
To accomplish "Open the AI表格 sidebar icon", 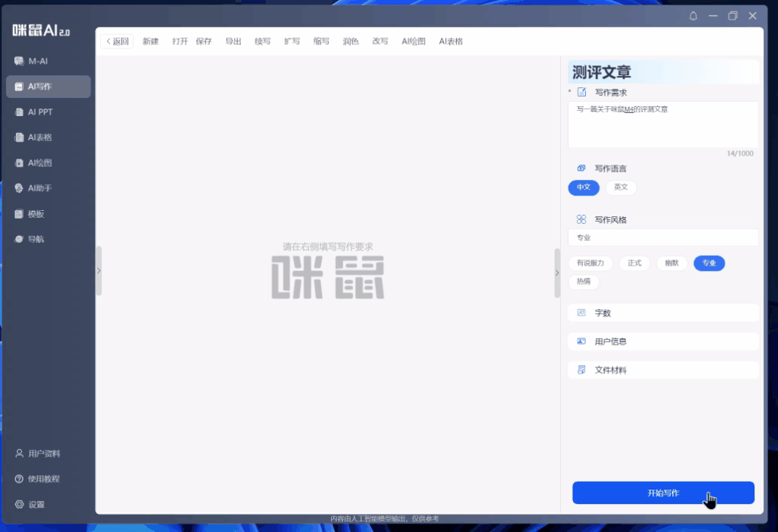I will point(20,137).
